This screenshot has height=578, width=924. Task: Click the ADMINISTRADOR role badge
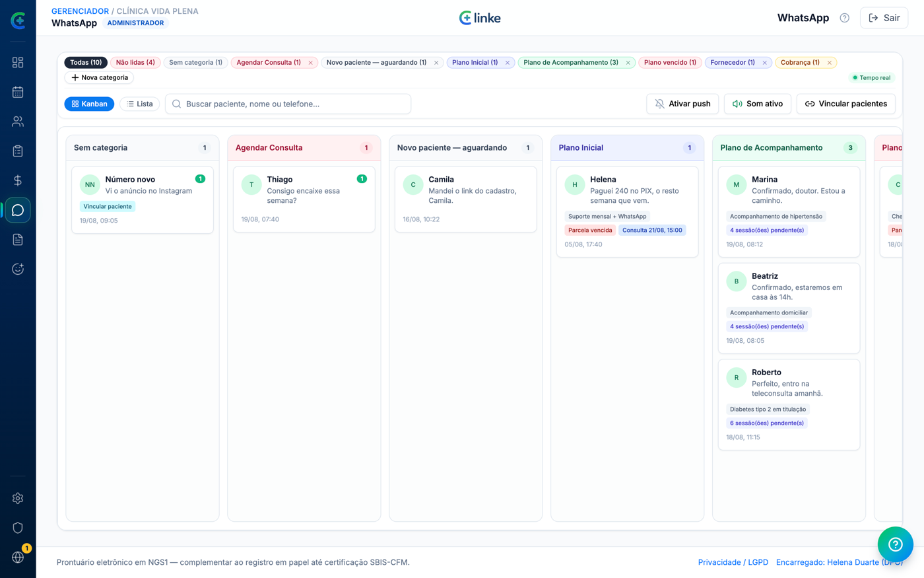135,23
